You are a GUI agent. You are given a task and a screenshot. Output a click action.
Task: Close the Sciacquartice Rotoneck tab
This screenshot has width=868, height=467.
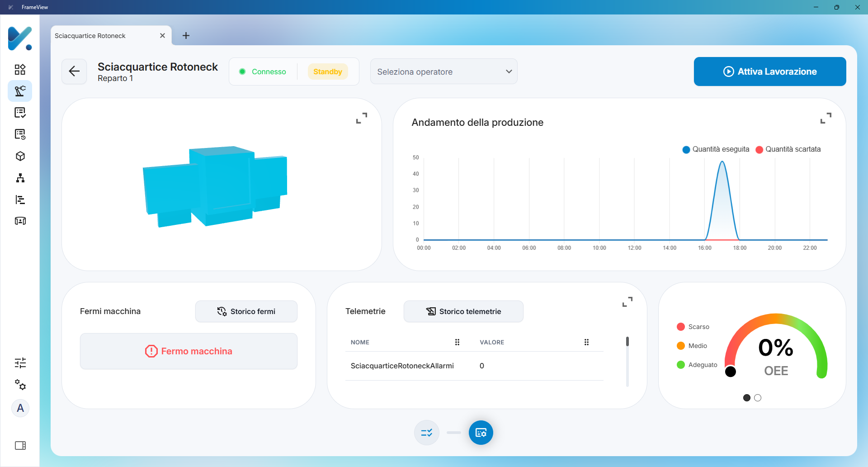pos(162,35)
